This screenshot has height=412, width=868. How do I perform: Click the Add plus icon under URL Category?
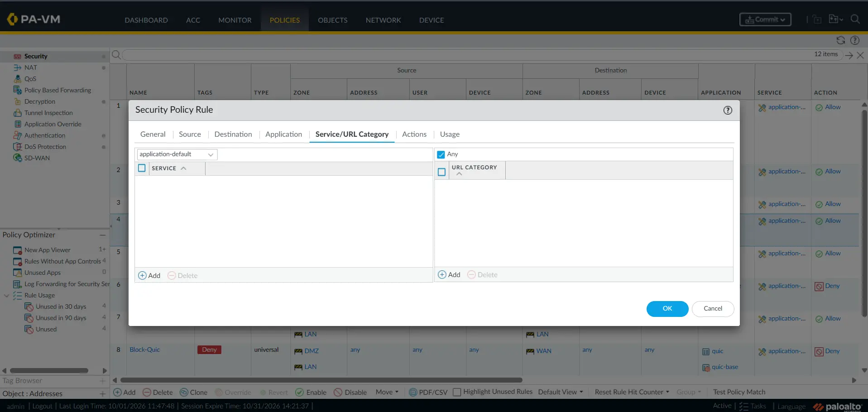tap(442, 275)
